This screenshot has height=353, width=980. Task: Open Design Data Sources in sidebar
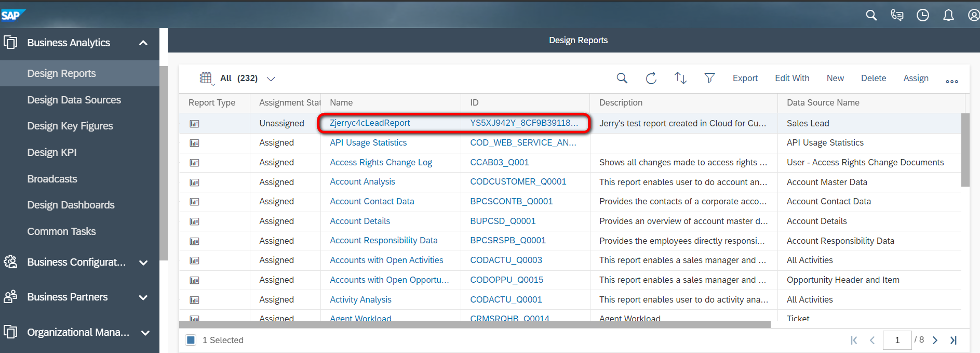click(x=74, y=100)
